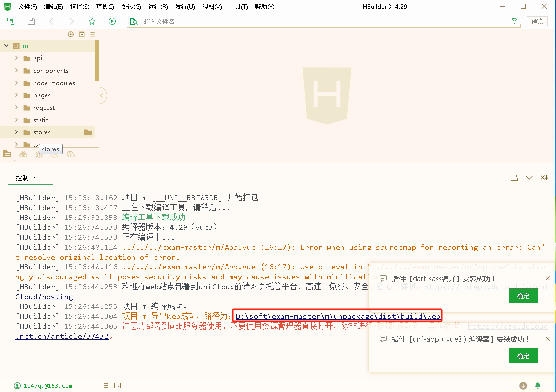Expand the stores folder
The width and height of the screenshot is (556, 392).
16,132
